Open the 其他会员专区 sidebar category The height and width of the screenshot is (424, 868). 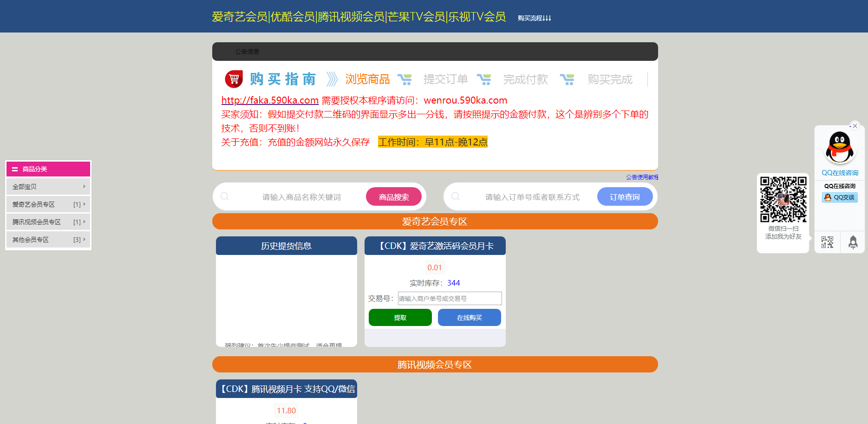pos(48,240)
